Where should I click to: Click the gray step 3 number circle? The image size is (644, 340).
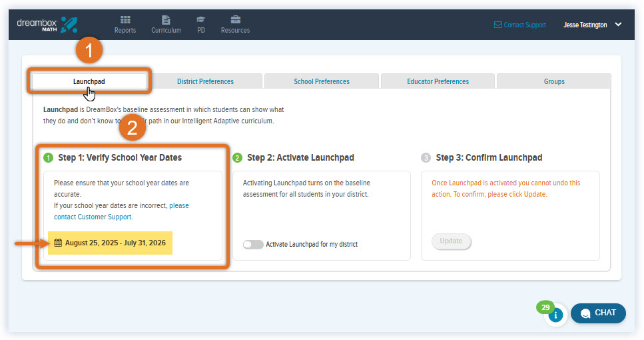coord(426,157)
